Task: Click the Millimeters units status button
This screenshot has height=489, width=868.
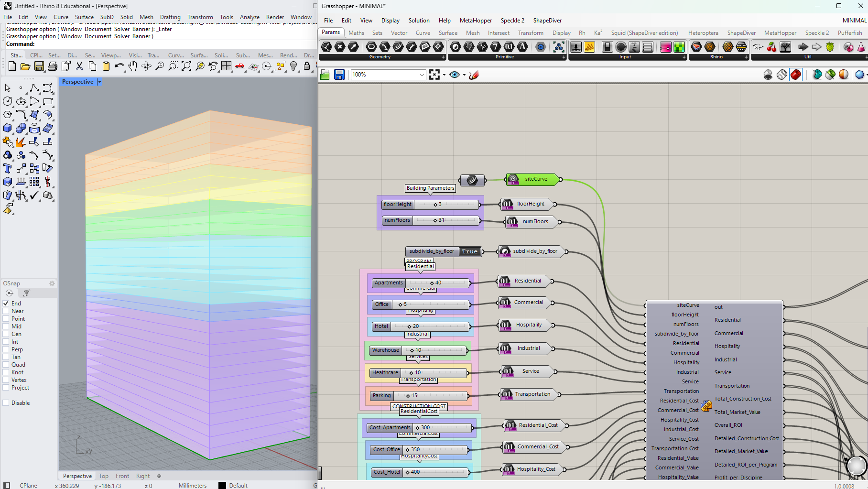Action: [x=193, y=485]
